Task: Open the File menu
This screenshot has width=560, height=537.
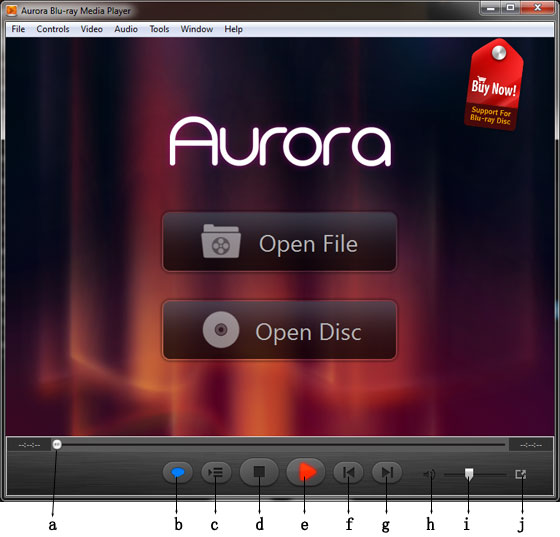Action: (x=18, y=29)
